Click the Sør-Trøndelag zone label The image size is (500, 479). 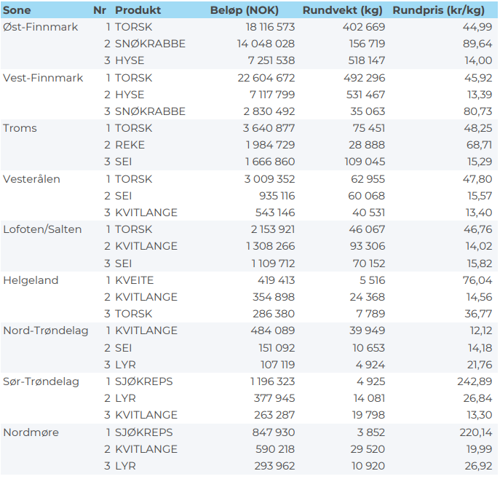coord(41,381)
